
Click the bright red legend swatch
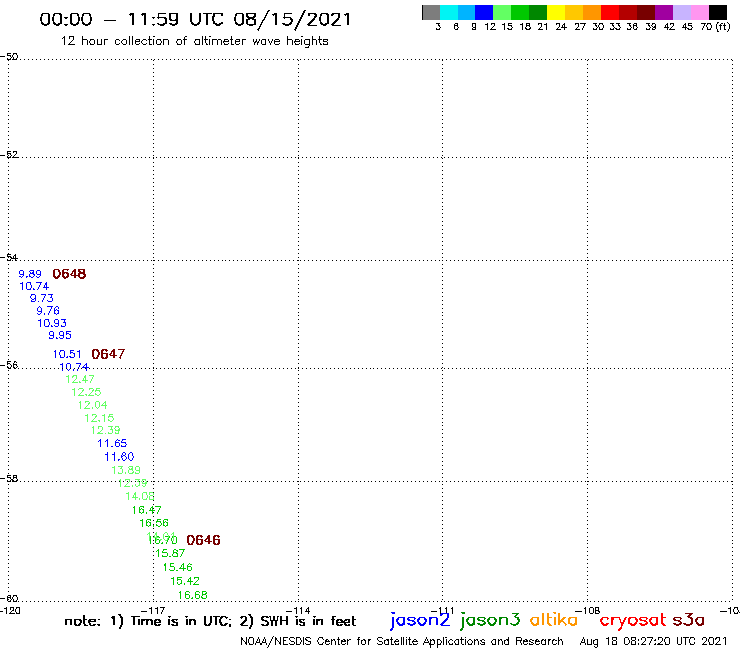pyautogui.click(x=610, y=12)
